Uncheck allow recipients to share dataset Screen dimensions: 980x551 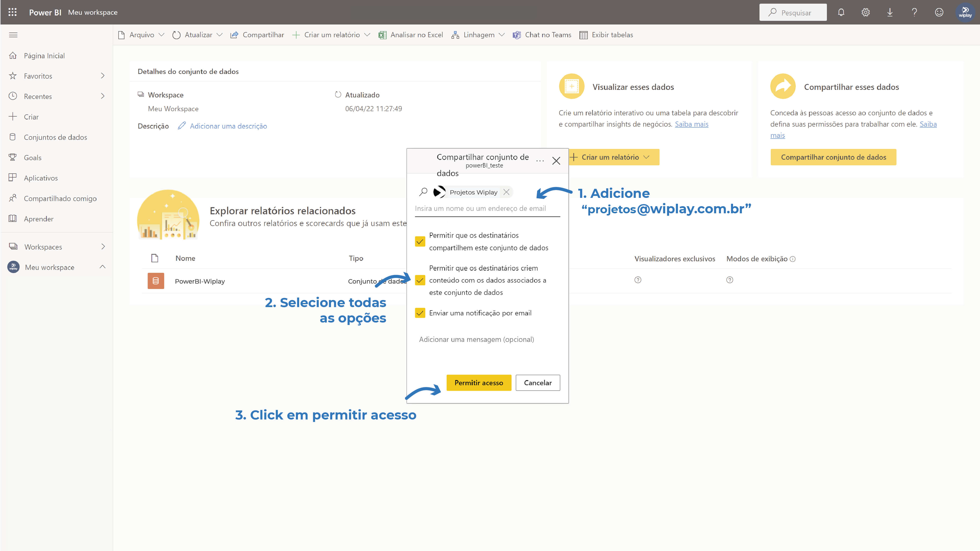(x=420, y=241)
